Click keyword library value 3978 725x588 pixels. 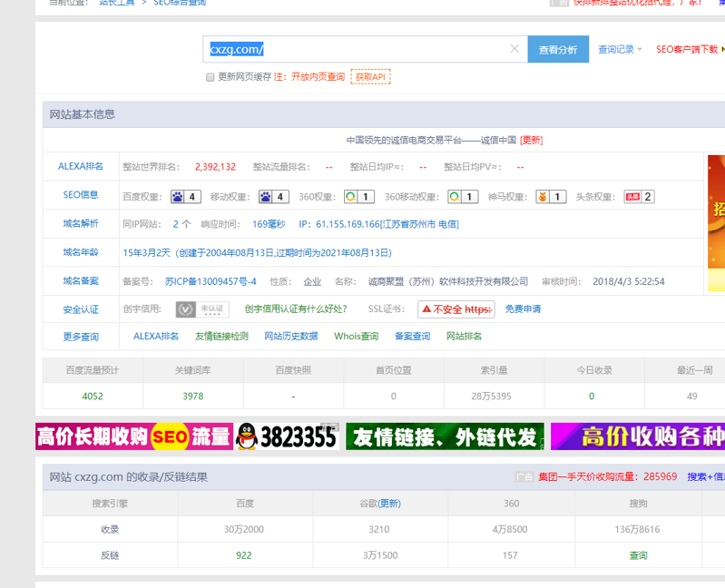click(192, 397)
